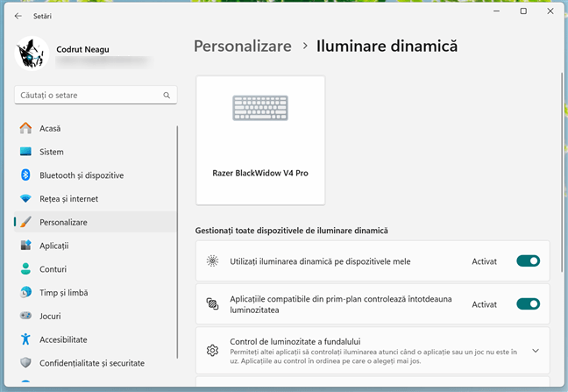Open the Sistem settings category
Image resolution: width=568 pixels, height=392 pixels.
pyautogui.click(x=51, y=152)
